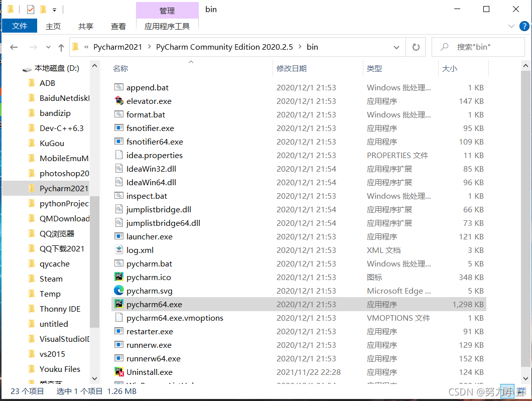Click the launcher.exe file icon
This screenshot has width=532, height=401.
pos(119,236)
